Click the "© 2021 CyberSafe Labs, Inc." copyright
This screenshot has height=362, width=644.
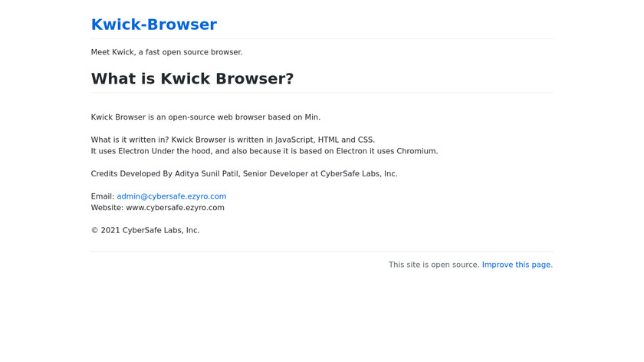click(145, 230)
